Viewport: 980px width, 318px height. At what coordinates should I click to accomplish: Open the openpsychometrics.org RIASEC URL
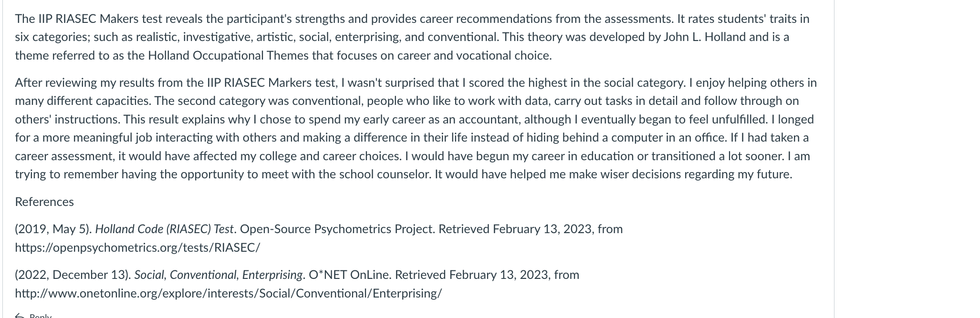(137, 248)
